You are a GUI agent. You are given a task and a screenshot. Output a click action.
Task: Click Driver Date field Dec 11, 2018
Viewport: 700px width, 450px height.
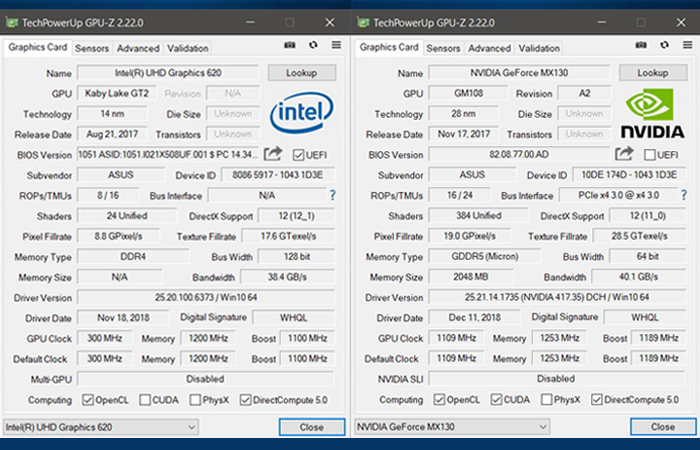click(475, 317)
